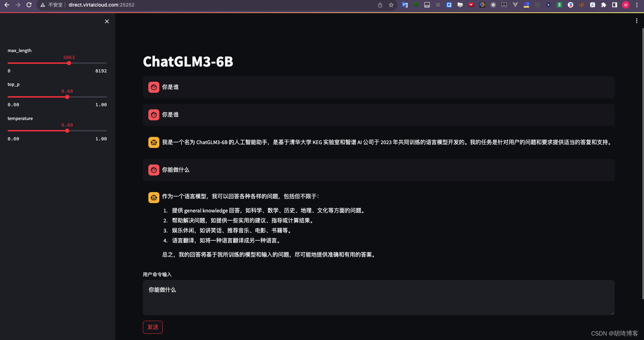Open the Streamlit three-dot menu below the toolbar
The height and width of the screenshot is (340, 644).
click(x=636, y=21)
